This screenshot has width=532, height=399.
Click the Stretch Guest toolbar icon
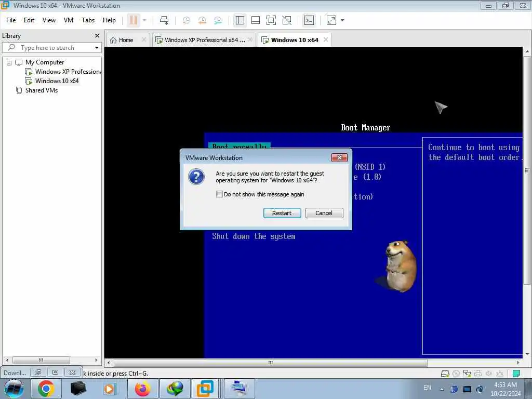(x=331, y=20)
